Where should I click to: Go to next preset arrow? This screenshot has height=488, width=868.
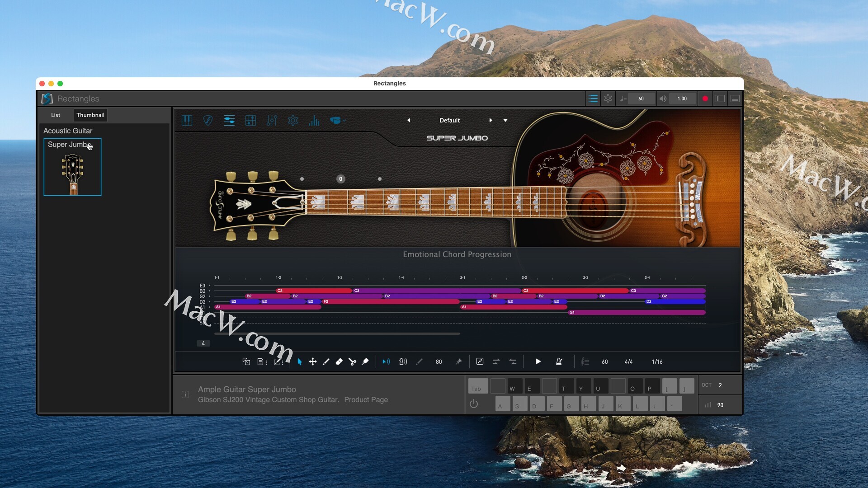491,120
